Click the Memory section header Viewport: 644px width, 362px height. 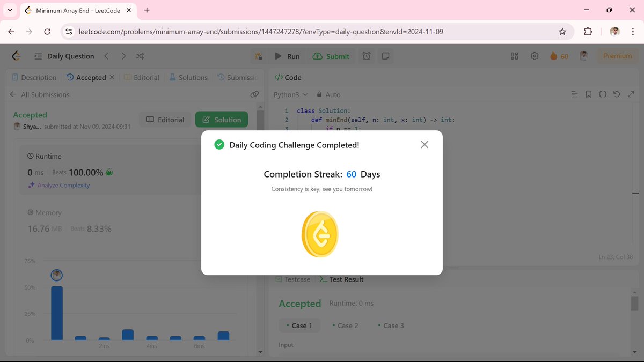[45, 213]
